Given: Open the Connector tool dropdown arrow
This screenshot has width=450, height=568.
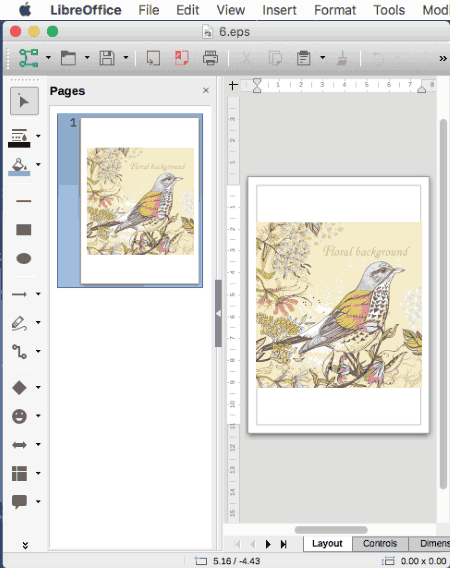Looking at the screenshot, I should pos(38,351).
